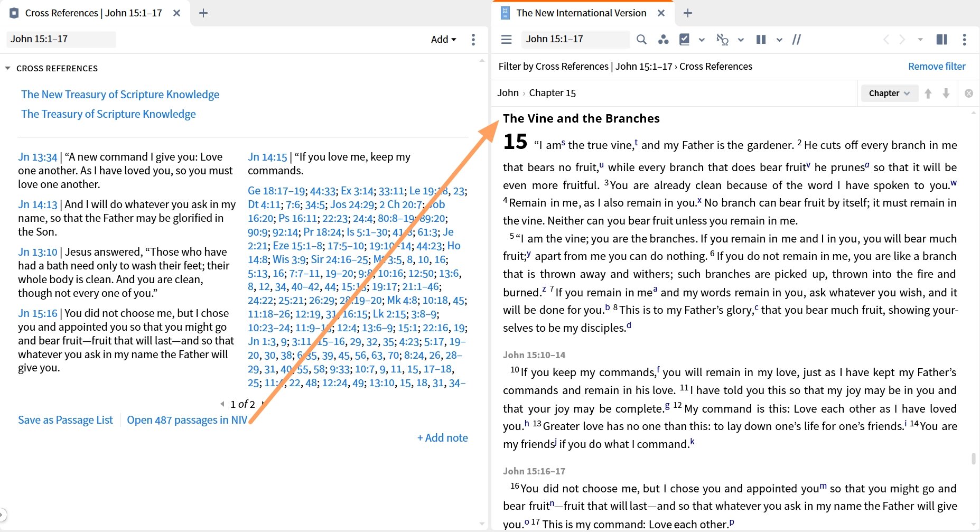Click the John 15:10–14 section label
The image size is (980, 532).
pos(534,355)
